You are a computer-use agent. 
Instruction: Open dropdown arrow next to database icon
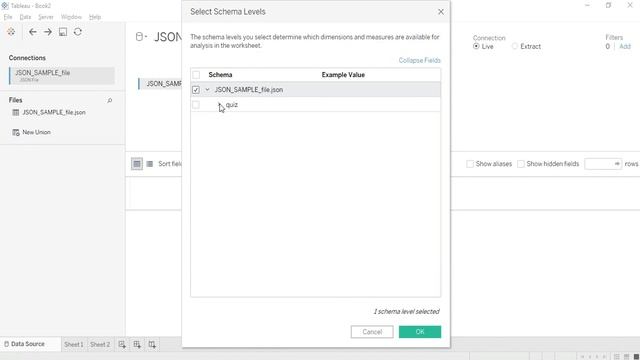pos(146,37)
